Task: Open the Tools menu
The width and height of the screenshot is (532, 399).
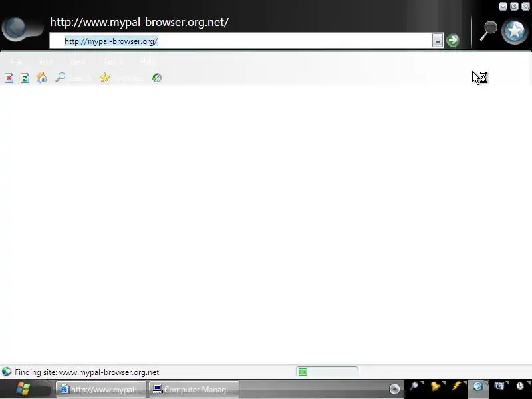Action: (113, 61)
